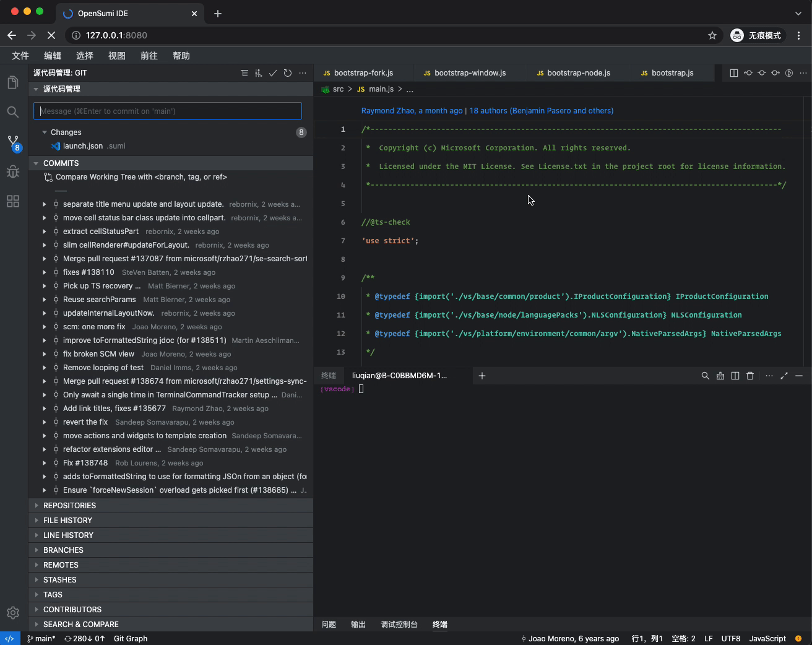Add a new terminal with plus icon
This screenshot has width=812, height=645.
[482, 376]
